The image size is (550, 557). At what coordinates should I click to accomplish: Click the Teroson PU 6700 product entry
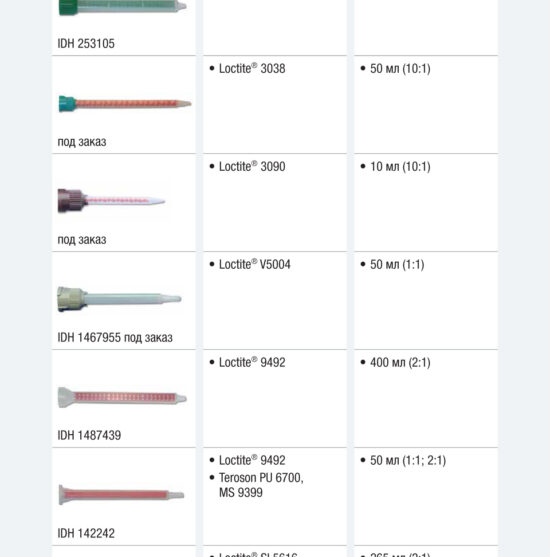(x=261, y=478)
